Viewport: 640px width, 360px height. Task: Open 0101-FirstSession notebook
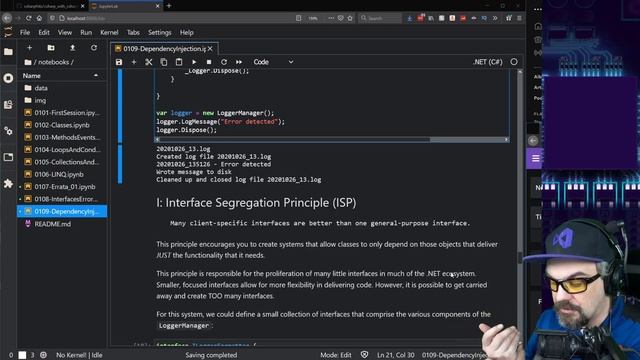point(61,113)
